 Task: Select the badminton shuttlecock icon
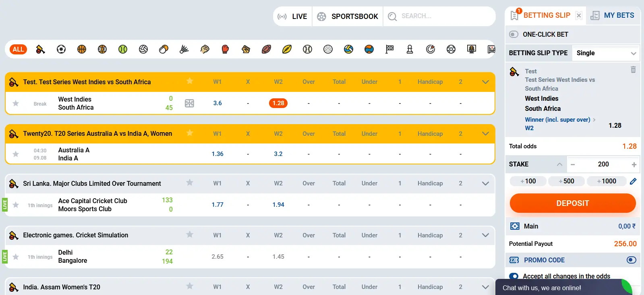click(184, 50)
